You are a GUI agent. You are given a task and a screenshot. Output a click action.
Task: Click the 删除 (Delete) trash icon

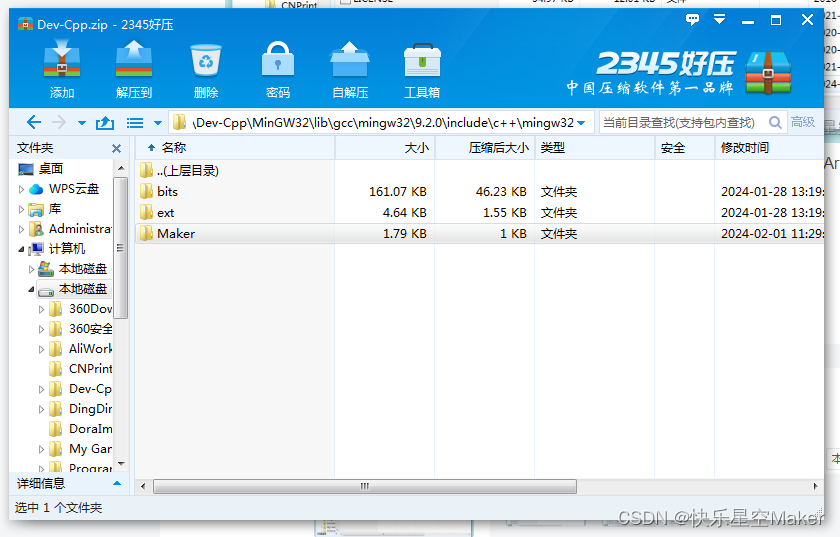pyautogui.click(x=206, y=59)
